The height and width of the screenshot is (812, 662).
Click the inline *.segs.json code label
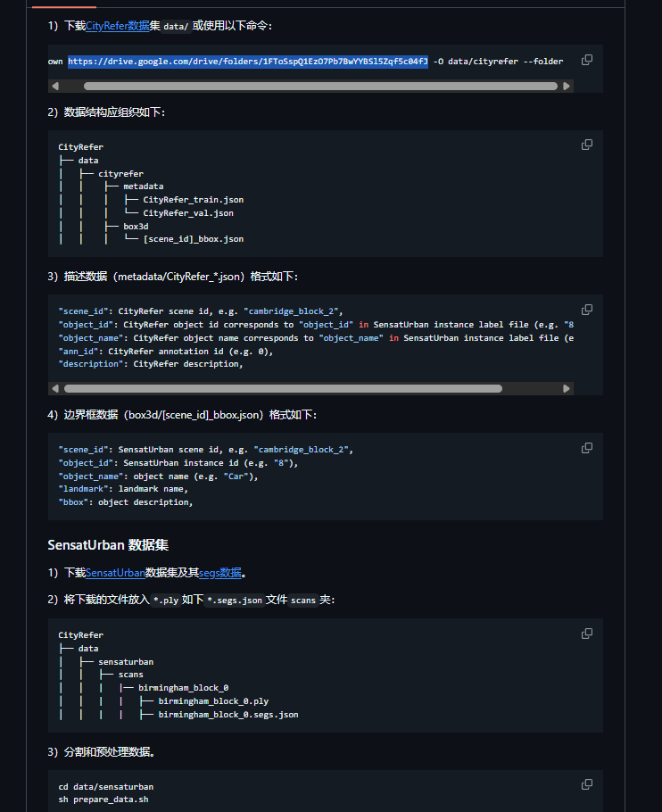click(235, 601)
